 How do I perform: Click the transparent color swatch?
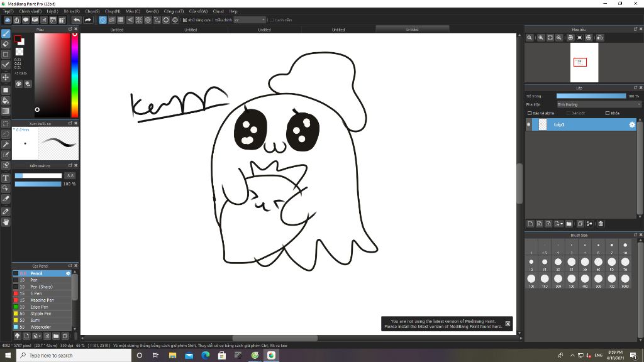(x=19, y=52)
